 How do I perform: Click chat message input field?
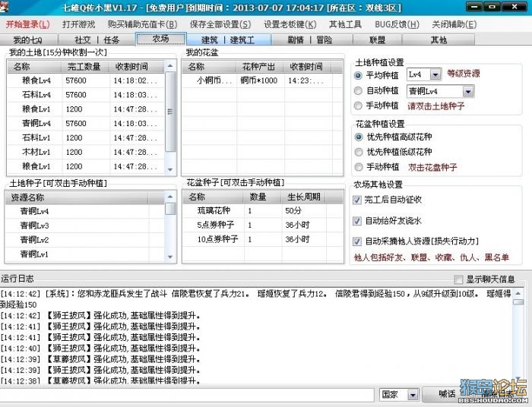click(x=187, y=395)
